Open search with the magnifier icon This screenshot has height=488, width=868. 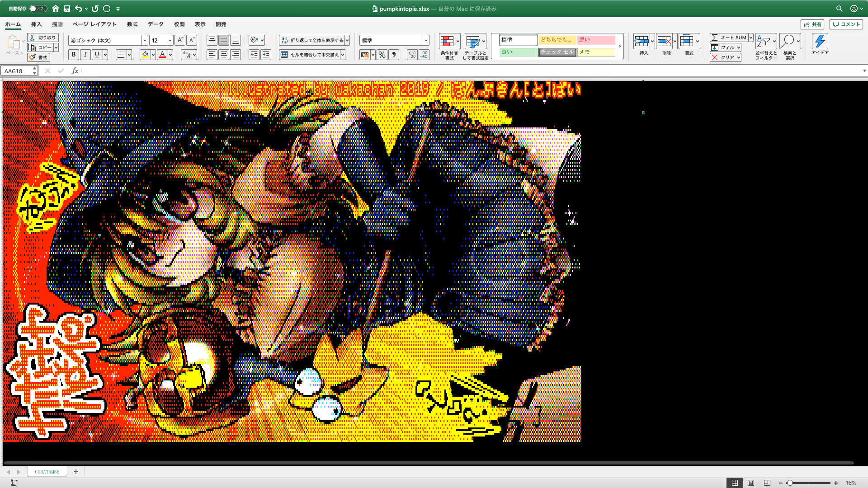[839, 9]
